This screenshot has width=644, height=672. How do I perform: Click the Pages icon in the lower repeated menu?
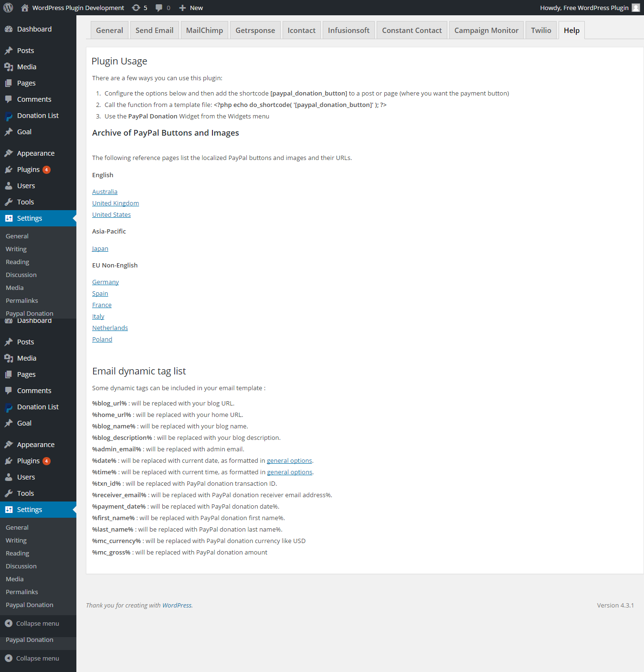click(9, 374)
